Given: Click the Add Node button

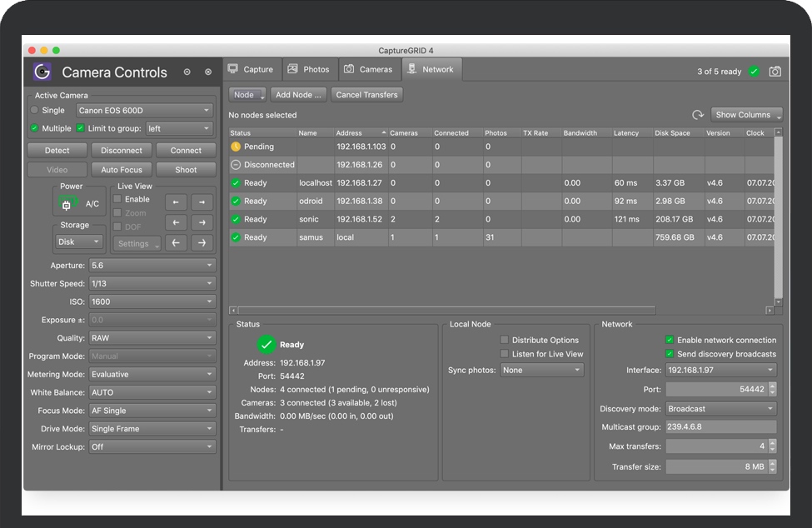Looking at the screenshot, I should (298, 95).
